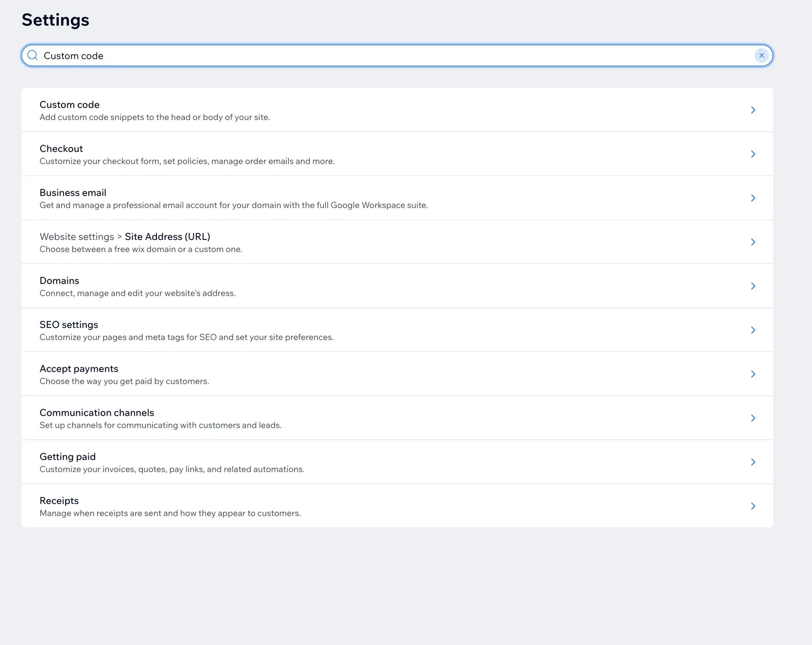Open the Domains settings
This screenshot has width=812, height=645.
coord(59,281)
